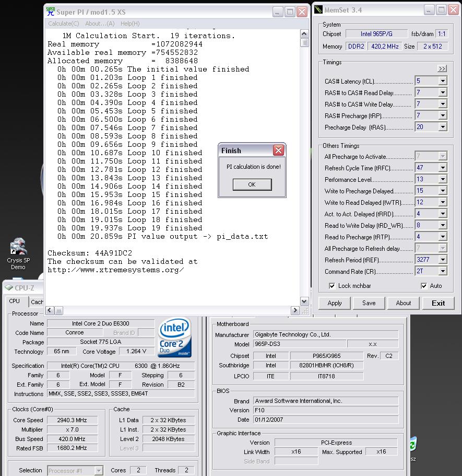Open CAS# Latency (tCL) dropdown
The width and height of the screenshot is (462, 476).
coord(443,81)
